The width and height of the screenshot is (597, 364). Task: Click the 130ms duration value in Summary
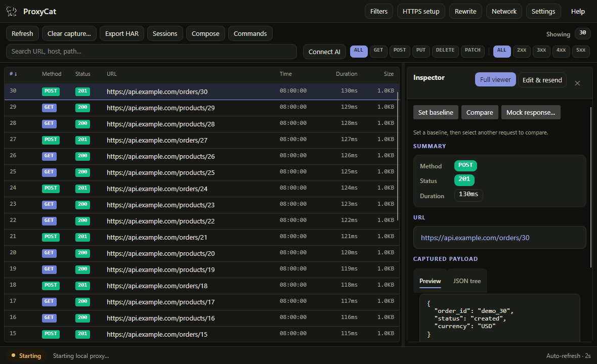pos(468,195)
